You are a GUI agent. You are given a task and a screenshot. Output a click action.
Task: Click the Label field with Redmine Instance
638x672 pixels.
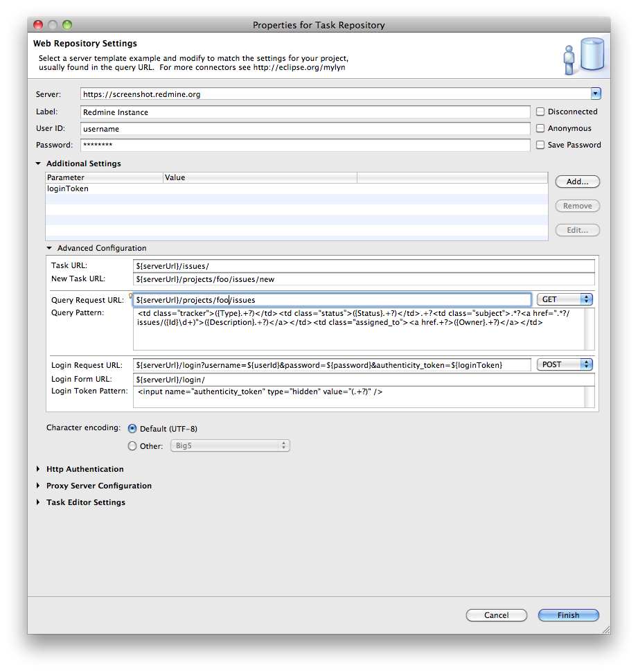[305, 112]
